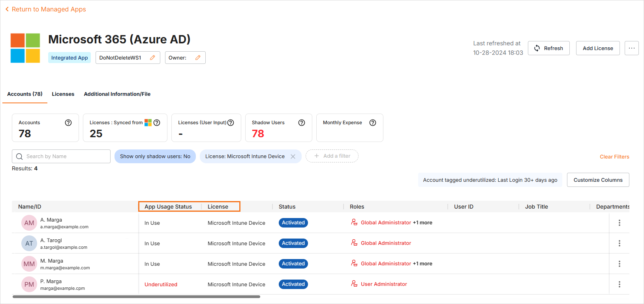This screenshot has width=644, height=304.
Task: Toggle the Show only shadow users filter
Action: [155, 157]
